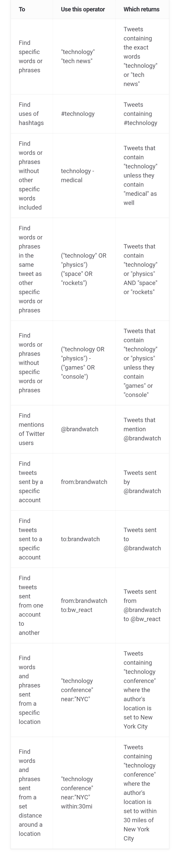This screenshot has height=868, width=177.
Task: Select the "technology" "tech news" operator cell
Action: 78,57
